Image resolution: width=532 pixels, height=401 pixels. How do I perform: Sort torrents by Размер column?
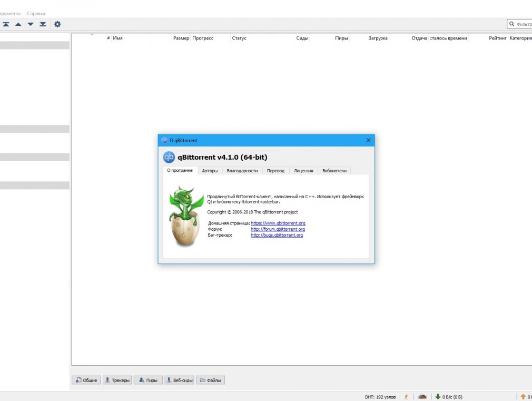pos(171,38)
